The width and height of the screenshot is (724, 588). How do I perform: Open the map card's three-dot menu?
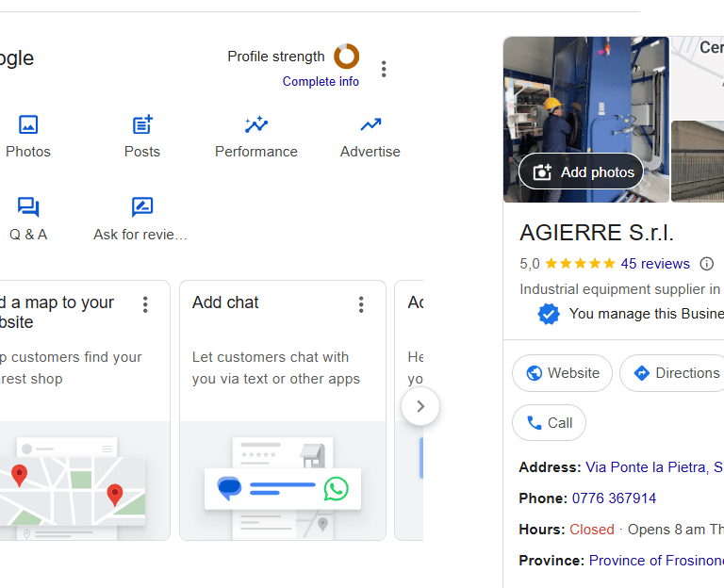[145, 304]
